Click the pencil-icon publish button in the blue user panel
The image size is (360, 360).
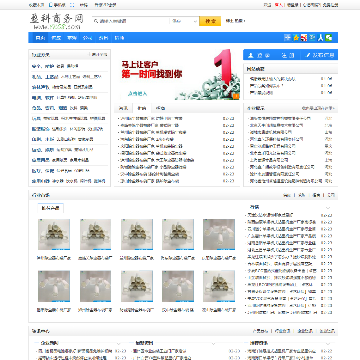coord(320,55)
